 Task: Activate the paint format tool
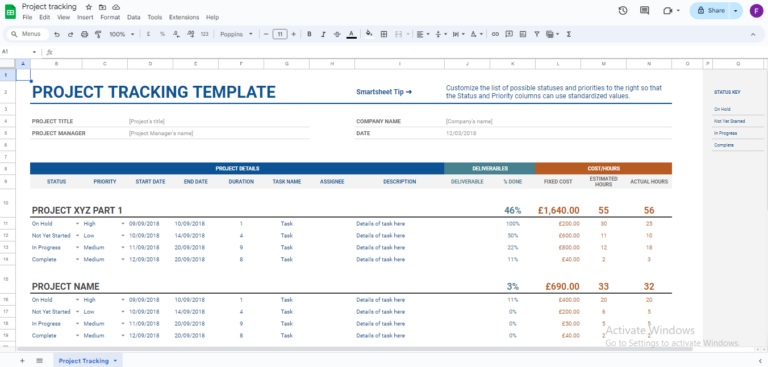point(97,34)
